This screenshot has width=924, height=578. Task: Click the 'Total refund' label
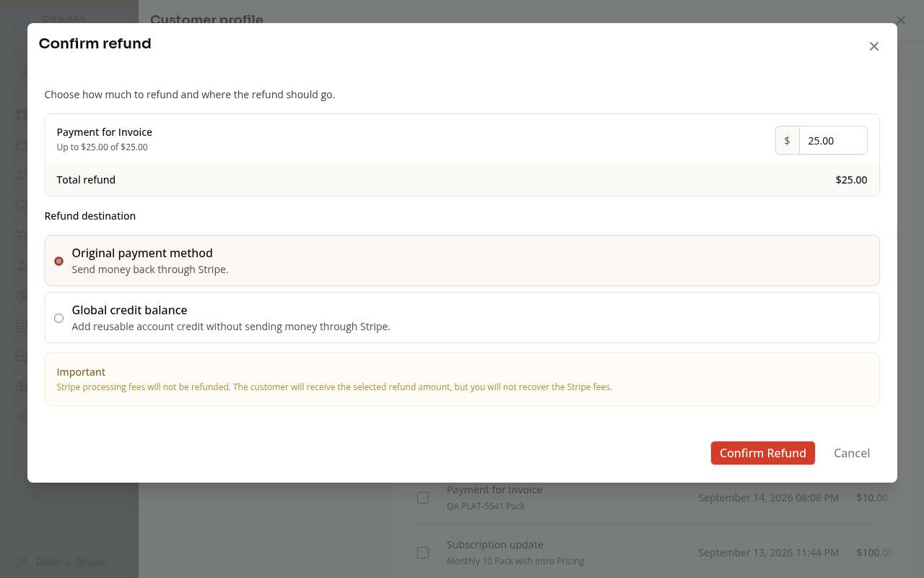(x=86, y=180)
